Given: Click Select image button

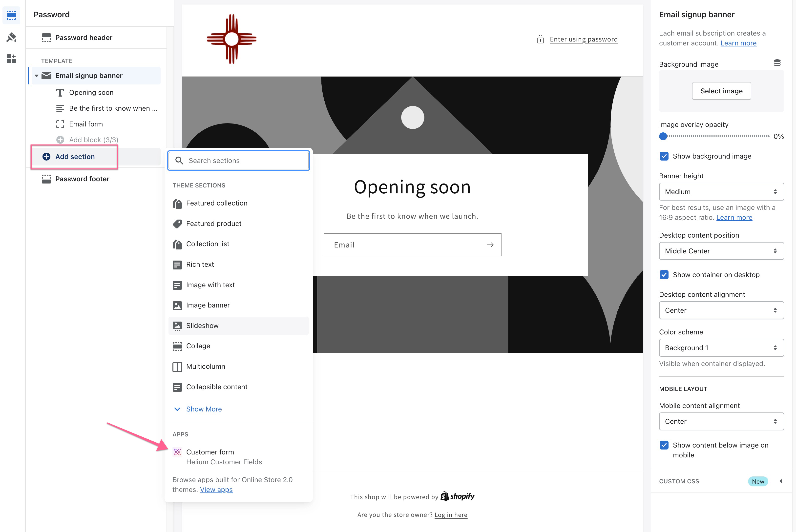Looking at the screenshot, I should [721, 91].
